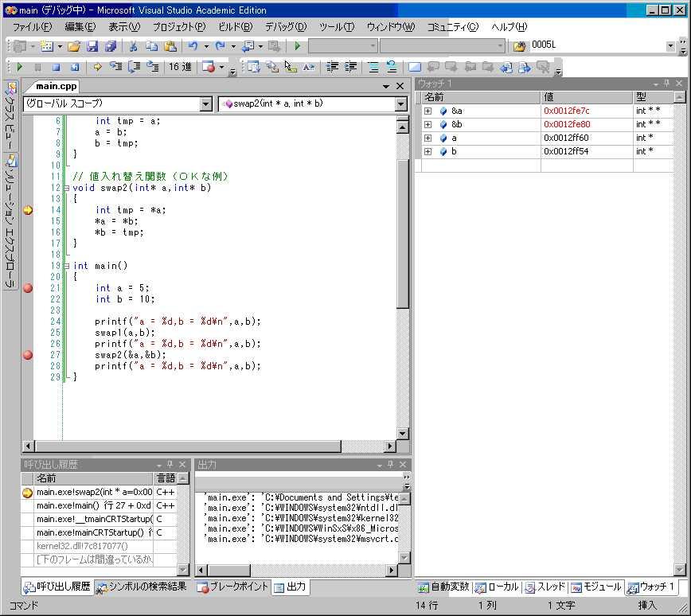The width and height of the screenshot is (691, 616).
Task: Click the Comment out selected lines icon
Action: click(373, 67)
